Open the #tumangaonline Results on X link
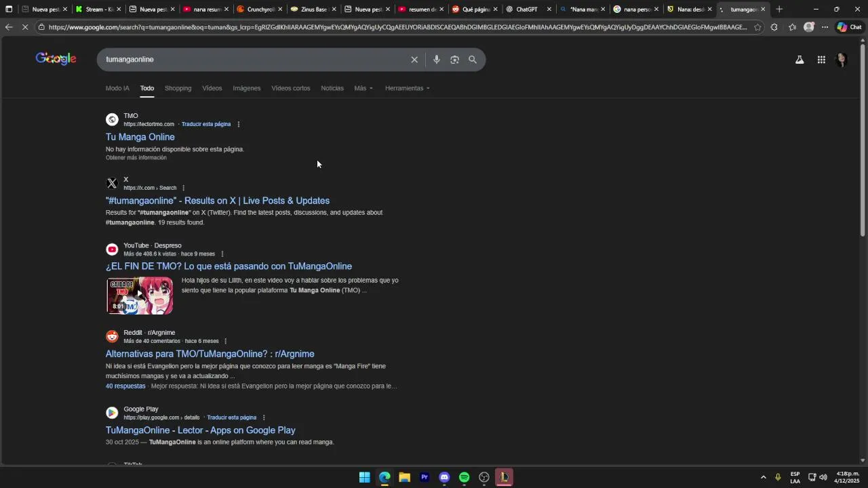The width and height of the screenshot is (868, 488). (218, 201)
